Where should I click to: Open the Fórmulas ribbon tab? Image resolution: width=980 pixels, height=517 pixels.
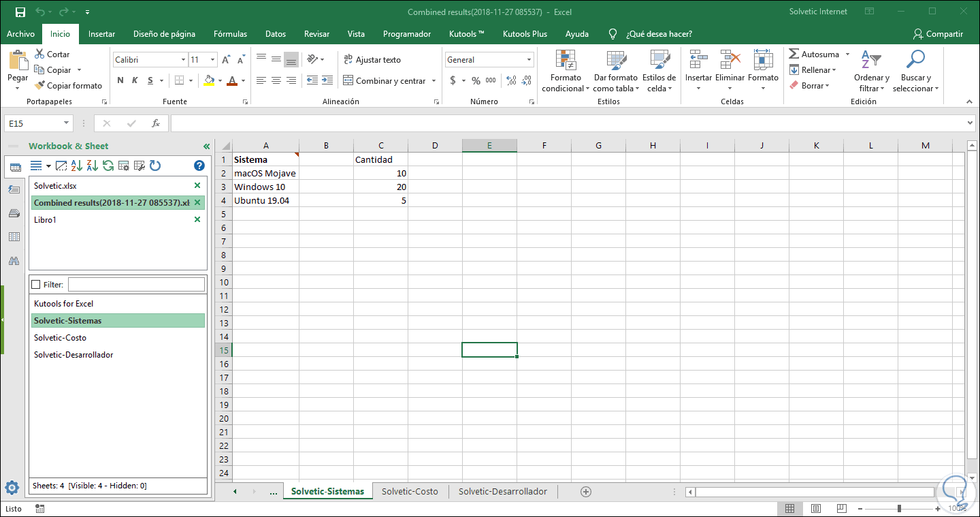tap(230, 34)
